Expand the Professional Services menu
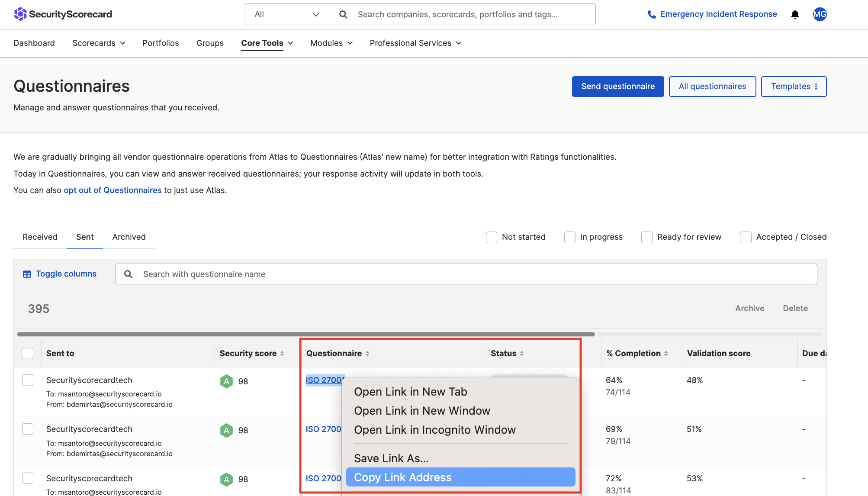 415,43
